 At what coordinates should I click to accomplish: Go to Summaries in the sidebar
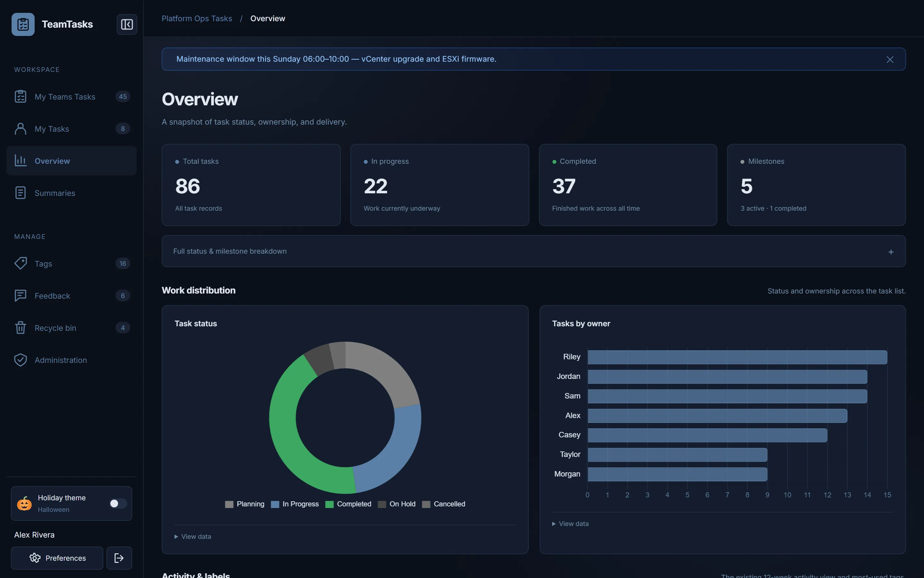pos(72,193)
